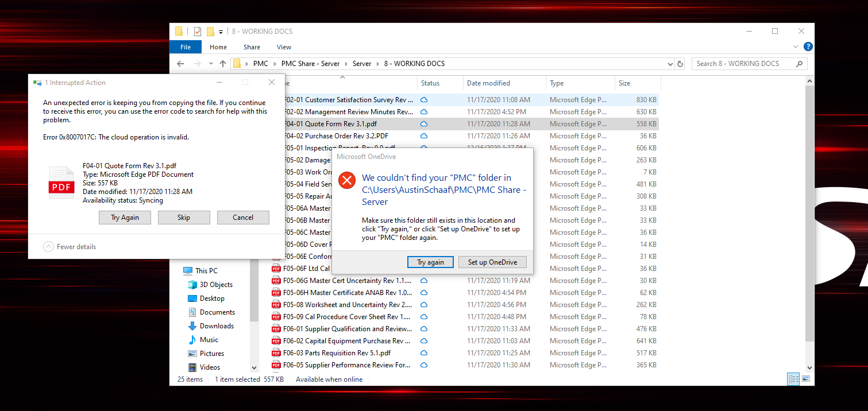Click the file list vertical scrollbar thumb
The width and height of the screenshot is (868, 411).
(x=810, y=214)
